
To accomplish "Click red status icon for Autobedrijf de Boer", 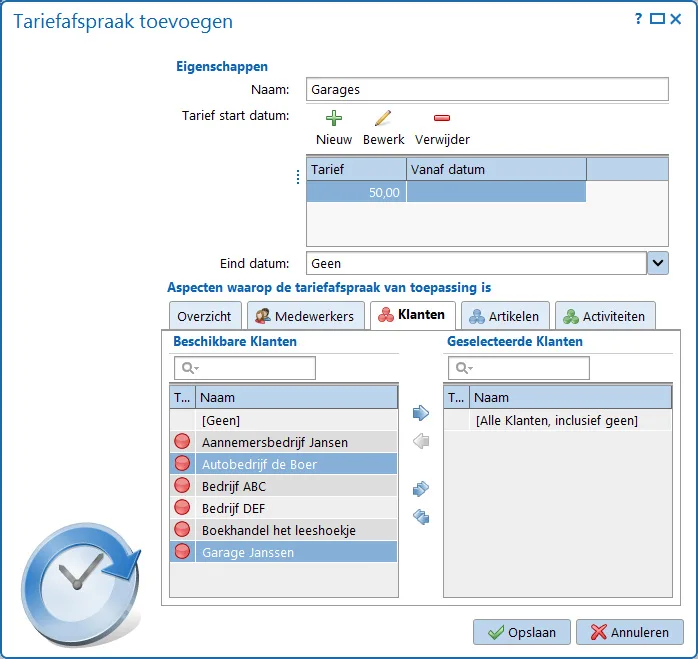I will pos(182,464).
